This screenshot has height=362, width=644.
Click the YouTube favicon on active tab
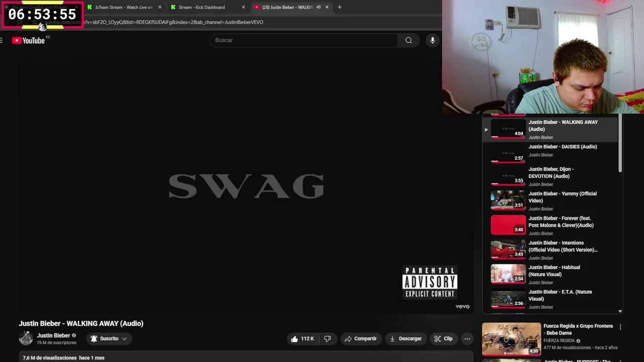[x=257, y=7]
